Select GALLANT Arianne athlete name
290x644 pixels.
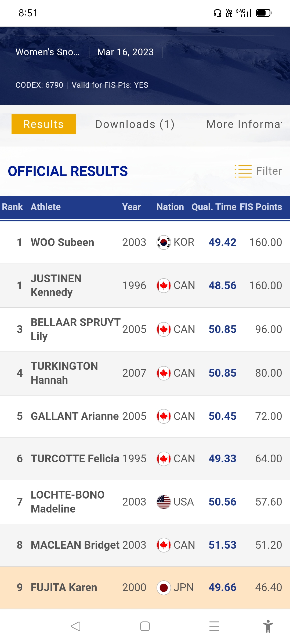click(x=75, y=416)
